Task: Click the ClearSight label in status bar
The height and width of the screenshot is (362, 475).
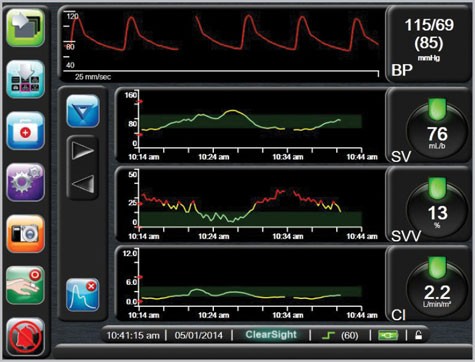Action: [x=271, y=335]
